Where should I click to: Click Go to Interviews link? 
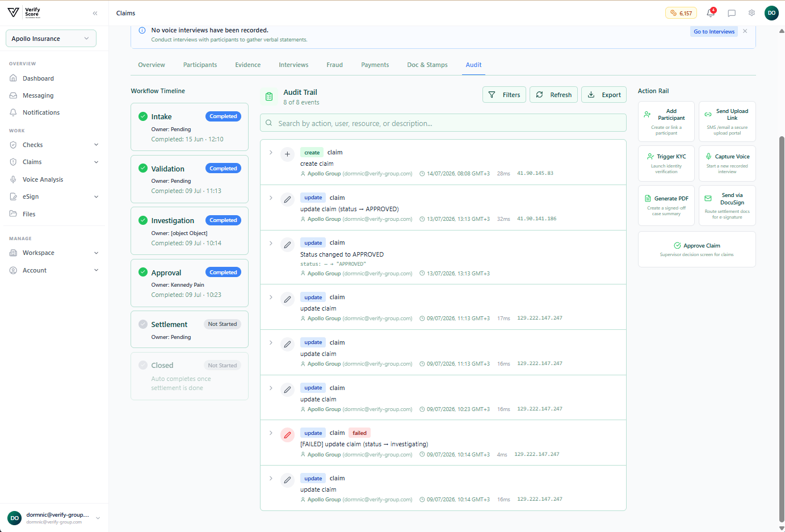(x=714, y=31)
